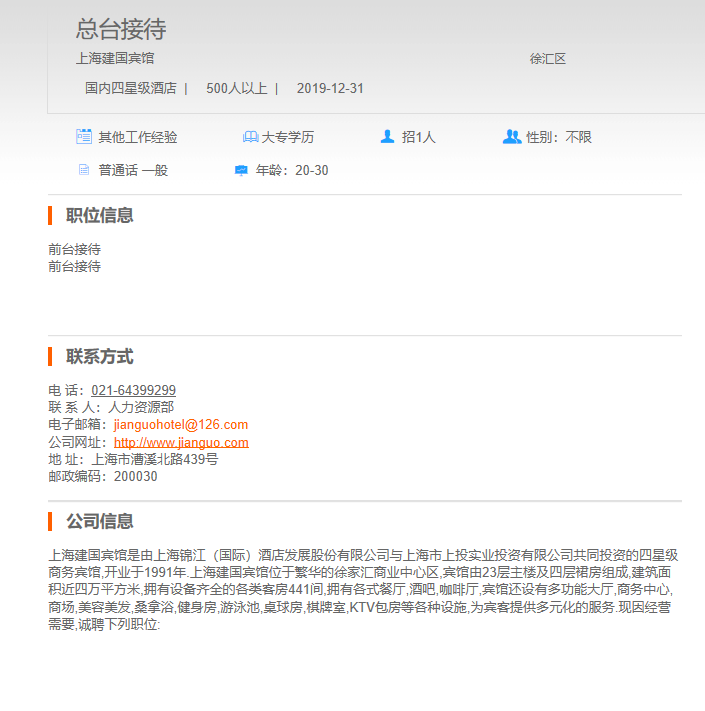Click the document icon beside 普通话 一般
The image size is (705, 711).
[84, 170]
